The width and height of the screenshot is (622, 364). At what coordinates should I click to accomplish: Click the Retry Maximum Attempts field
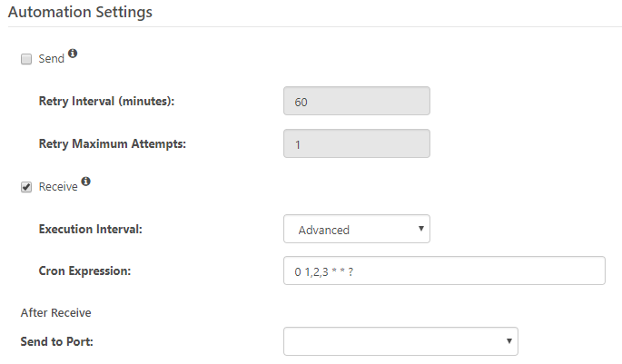(x=357, y=143)
